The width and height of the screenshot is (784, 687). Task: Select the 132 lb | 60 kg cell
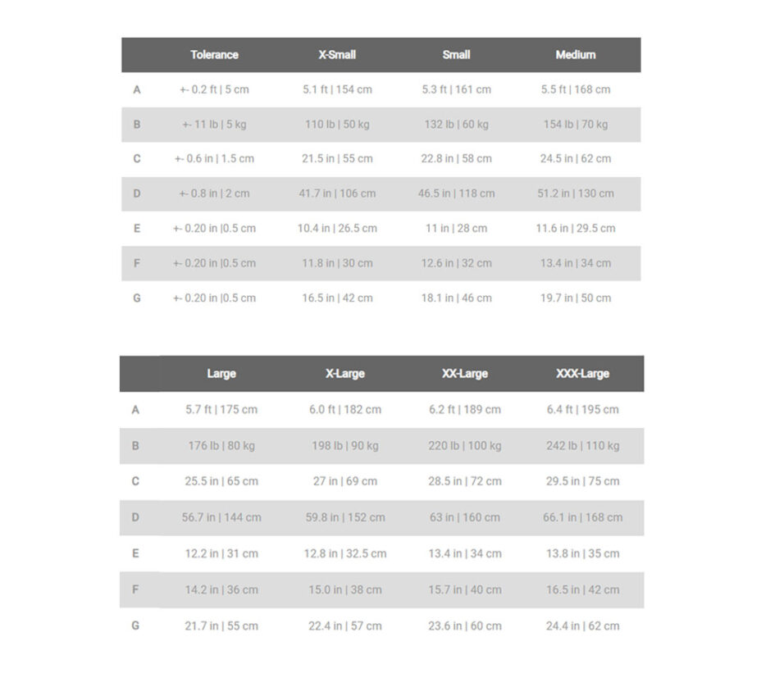[x=456, y=124]
